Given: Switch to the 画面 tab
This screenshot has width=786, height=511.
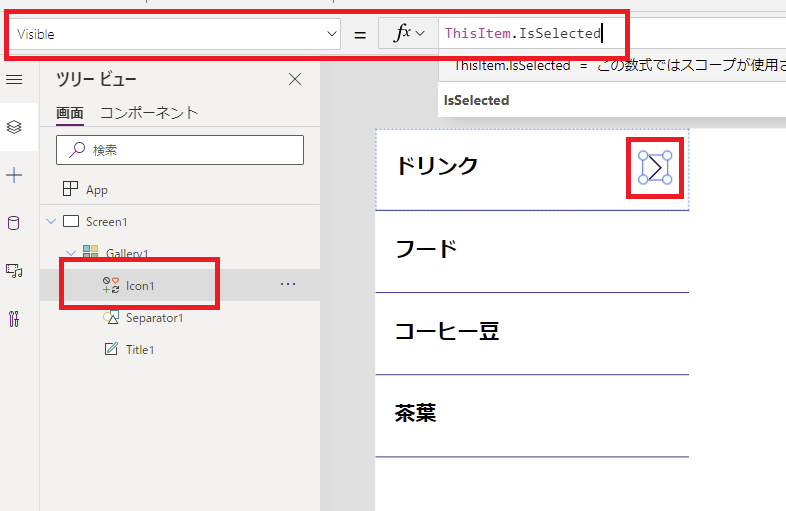Looking at the screenshot, I should [x=70, y=113].
